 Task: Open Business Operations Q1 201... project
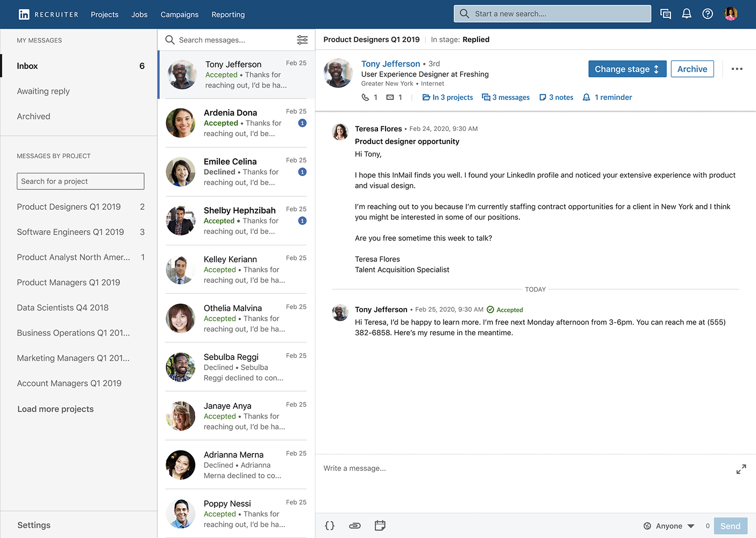click(74, 333)
